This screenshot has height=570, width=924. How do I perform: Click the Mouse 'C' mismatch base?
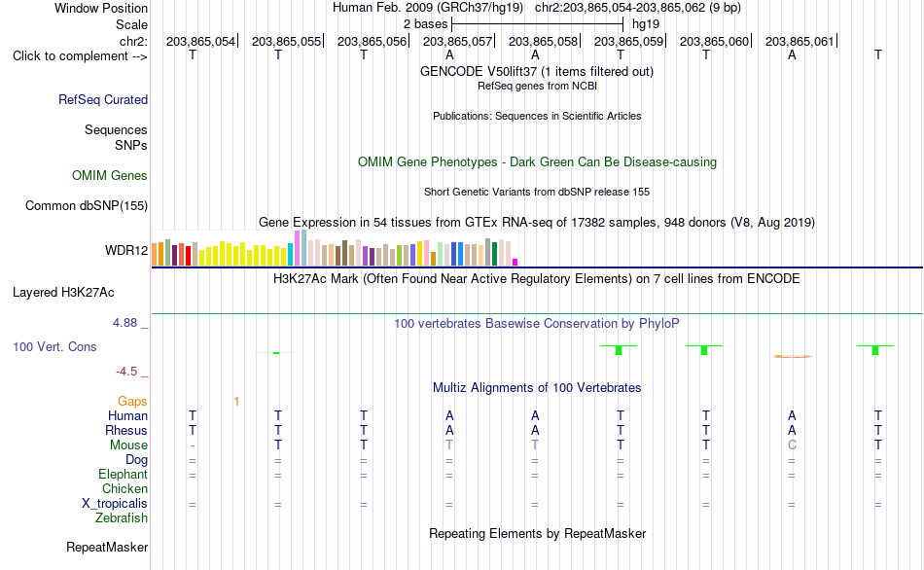(792, 445)
